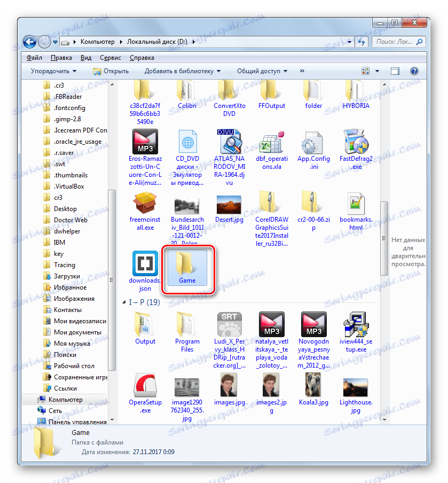This screenshot has height=483, width=448.
Task: Click the Forward navigation arrow
Action: point(44,42)
